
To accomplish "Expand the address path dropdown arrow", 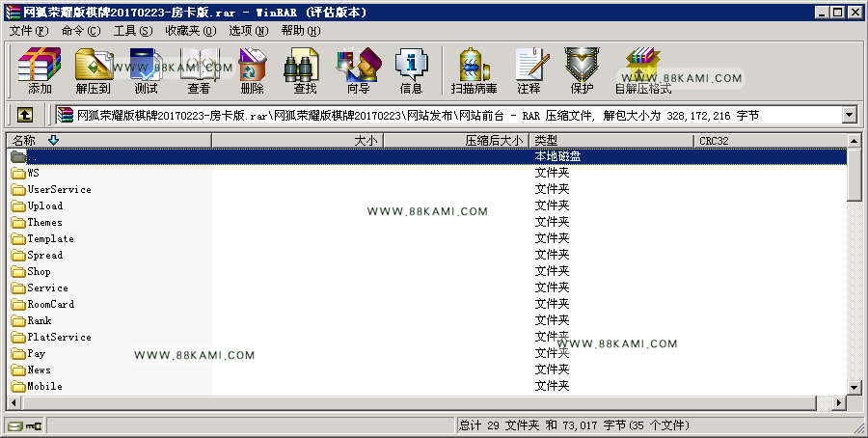I will (x=850, y=115).
